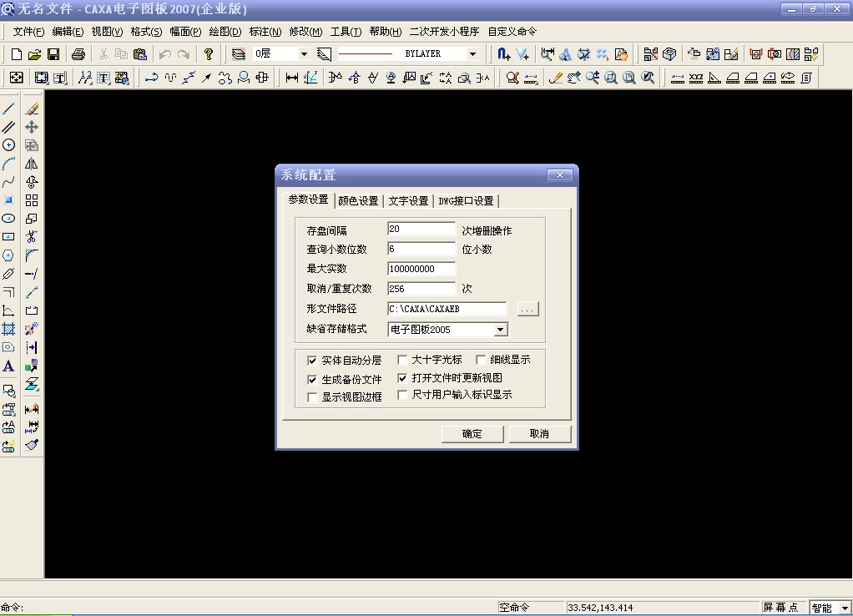Select the Hatch fill tool
Viewport: 853px width, 616px height.
click(8, 329)
